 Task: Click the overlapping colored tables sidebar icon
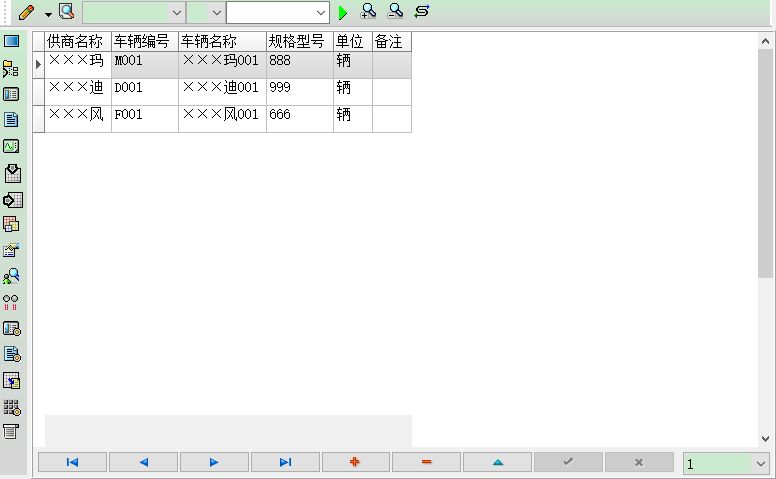coord(11,224)
